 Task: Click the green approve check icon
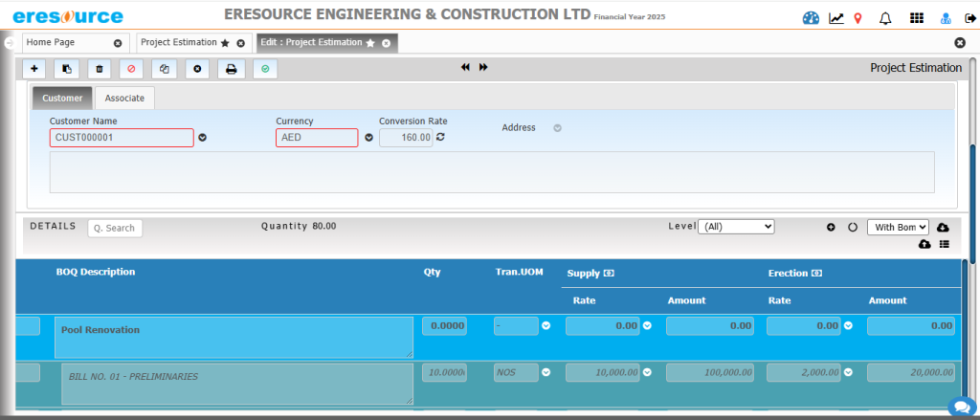pos(264,69)
